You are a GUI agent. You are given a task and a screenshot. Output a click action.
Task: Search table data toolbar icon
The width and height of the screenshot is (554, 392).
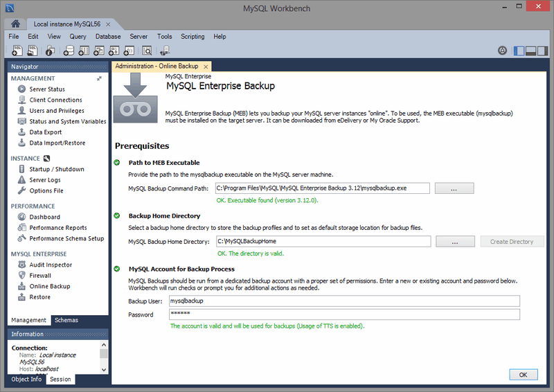pyautogui.click(x=147, y=51)
